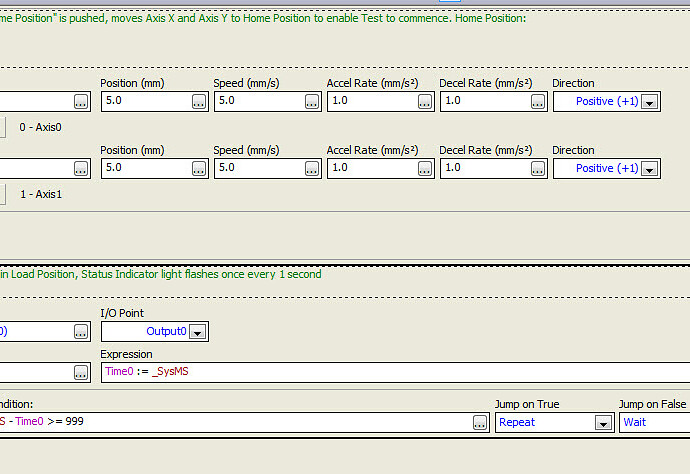The width and height of the screenshot is (690, 474).
Task: Click the Expression field containing Time0 := _SysMS
Action: [396, 372]
